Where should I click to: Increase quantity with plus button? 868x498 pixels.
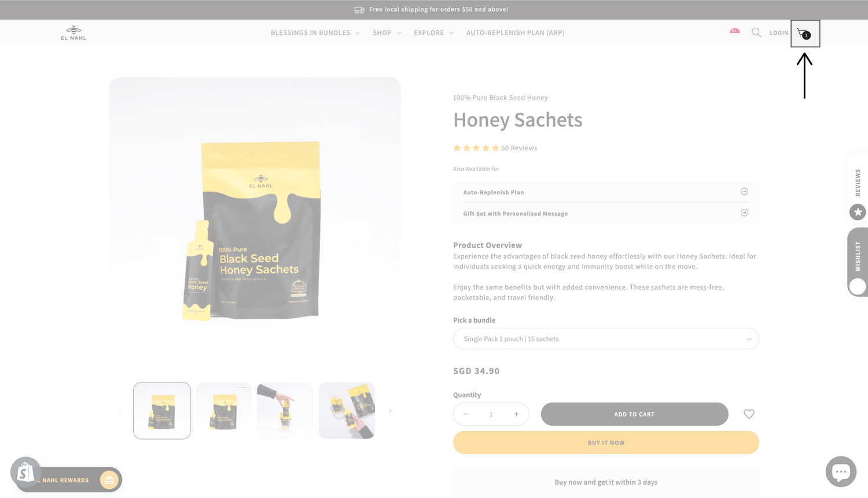pyautogui.click(x=516, y=414)
